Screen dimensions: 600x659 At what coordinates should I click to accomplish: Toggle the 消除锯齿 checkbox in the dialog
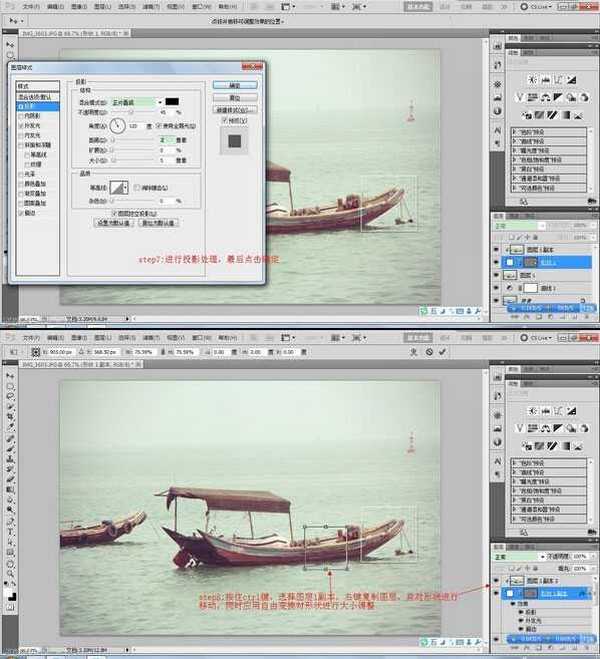pos(139,187)
